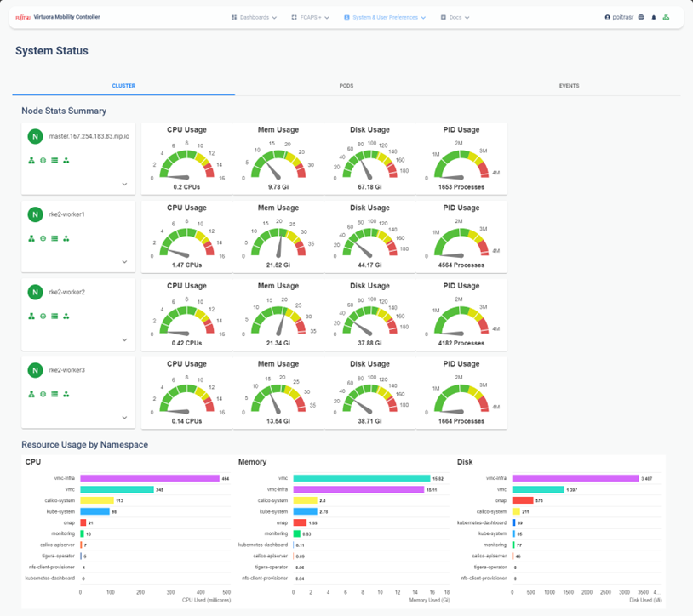The height and width of the screenshot is (616, 693).
Task: Click the green topology icon at far right of header
Action: coord(666,17)
